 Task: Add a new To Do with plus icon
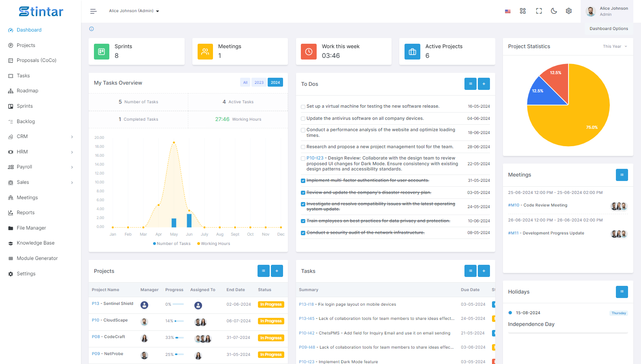click(484, 84)
